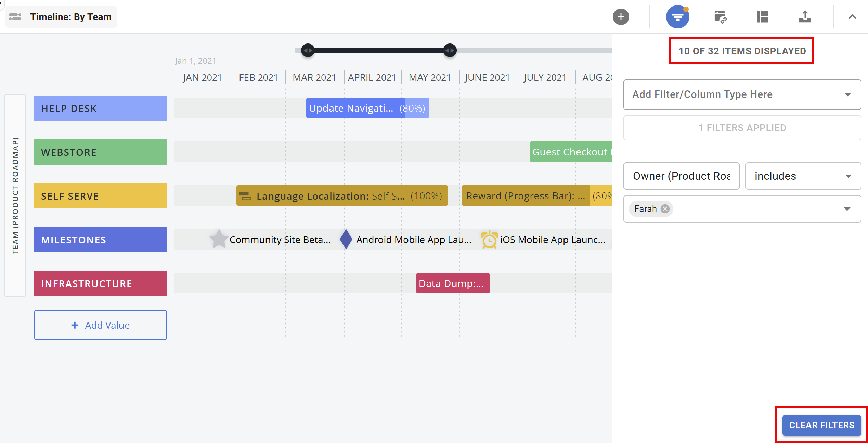Click the Add Value button
868x443 pixels.
point(100,325)
